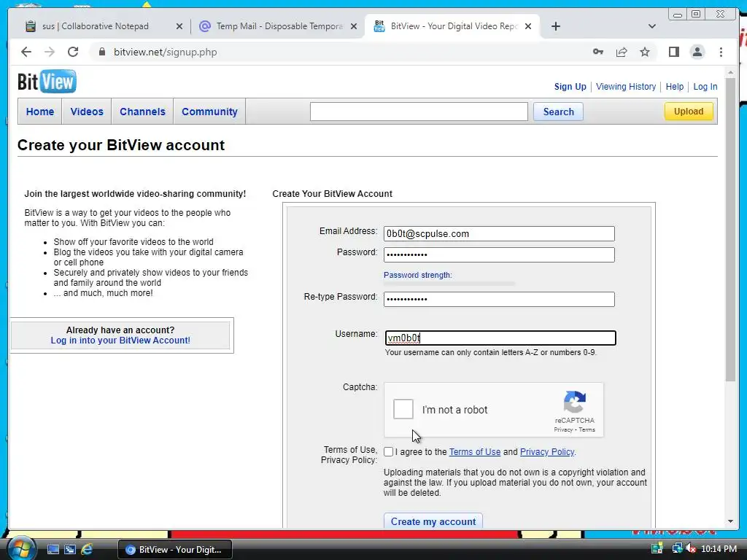Screen dimensions: 747x560
Task: Click BitView taskbar button
Action: click(175, 550)
